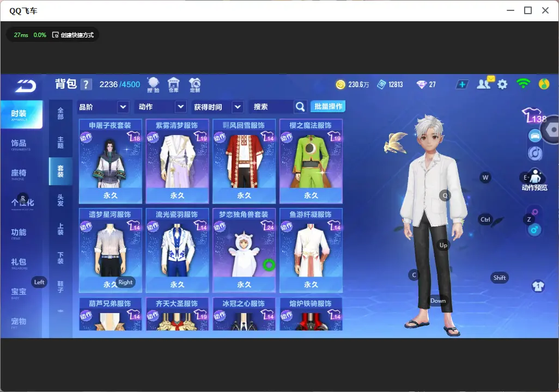Select the 遗梦星河服饰 outfit card
The image size is (559, 392).
click(x=110, y=250)
